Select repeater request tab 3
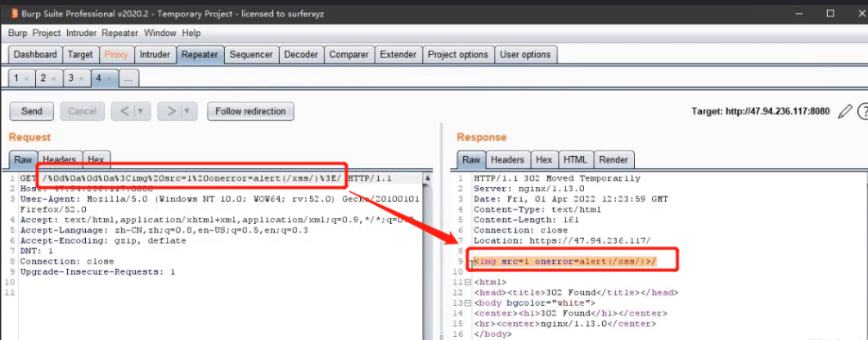 tap(71, 78)
